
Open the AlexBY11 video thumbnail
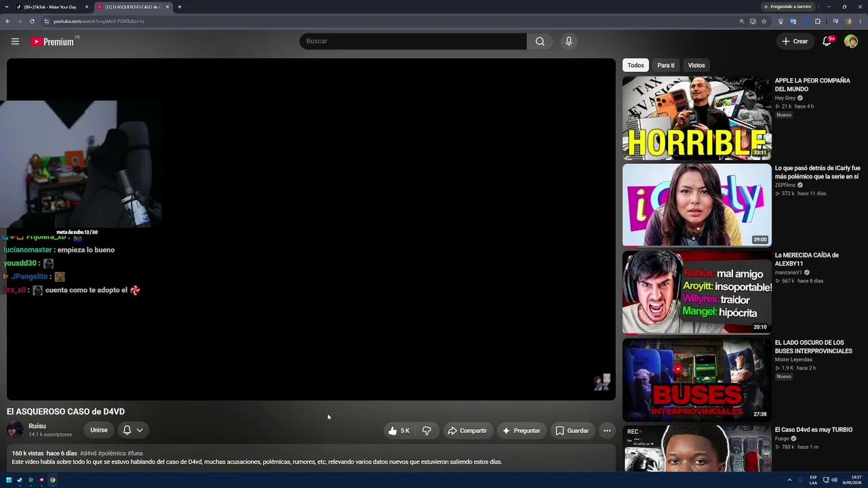point(697,292)
